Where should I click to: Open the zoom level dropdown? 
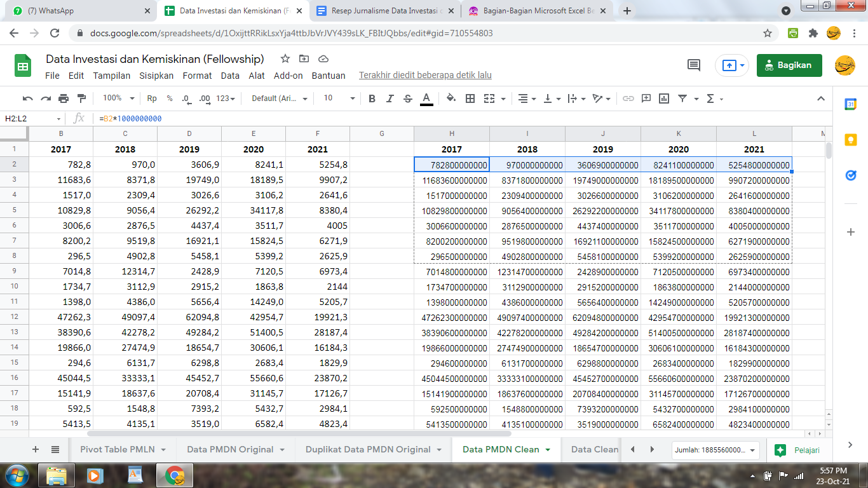point(119,98)
